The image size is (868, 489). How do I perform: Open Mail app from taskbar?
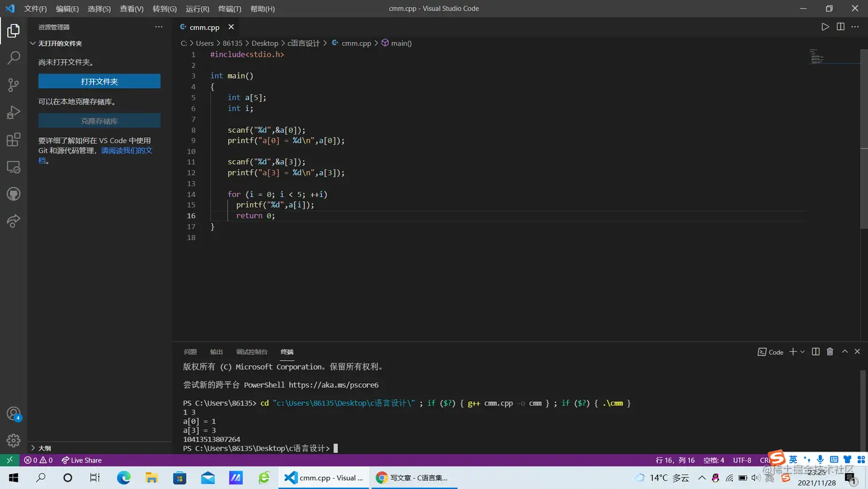(x=208, y=478)
